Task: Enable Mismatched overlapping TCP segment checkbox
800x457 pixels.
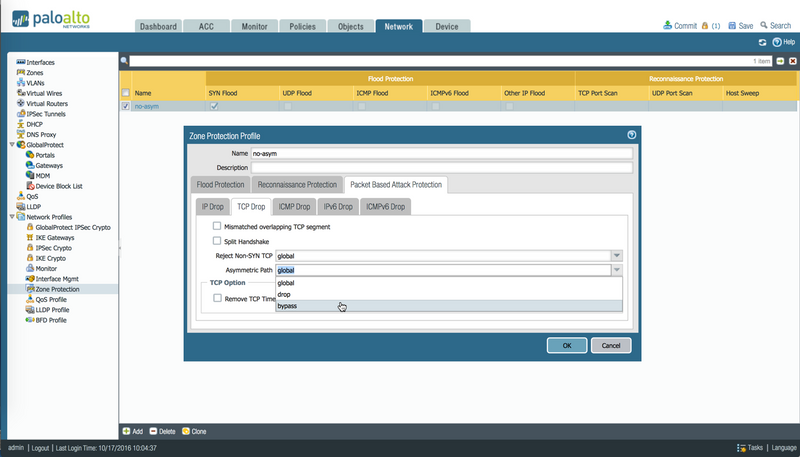Action: [x=217, y=227]
